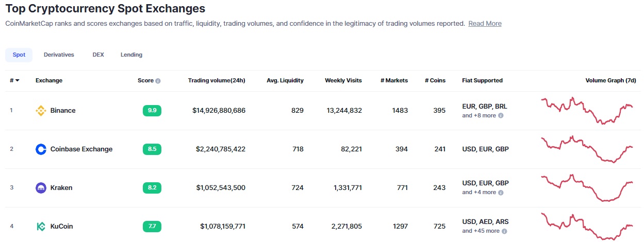Click the Coinbase Exchange logo icon
Viewport: 644px width, 242px height.
click(41, 149)
